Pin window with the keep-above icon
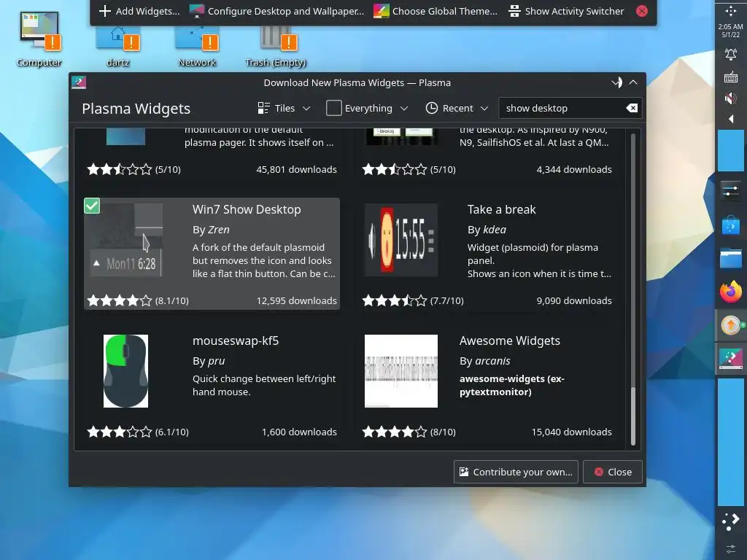 [x=617, y=82]
